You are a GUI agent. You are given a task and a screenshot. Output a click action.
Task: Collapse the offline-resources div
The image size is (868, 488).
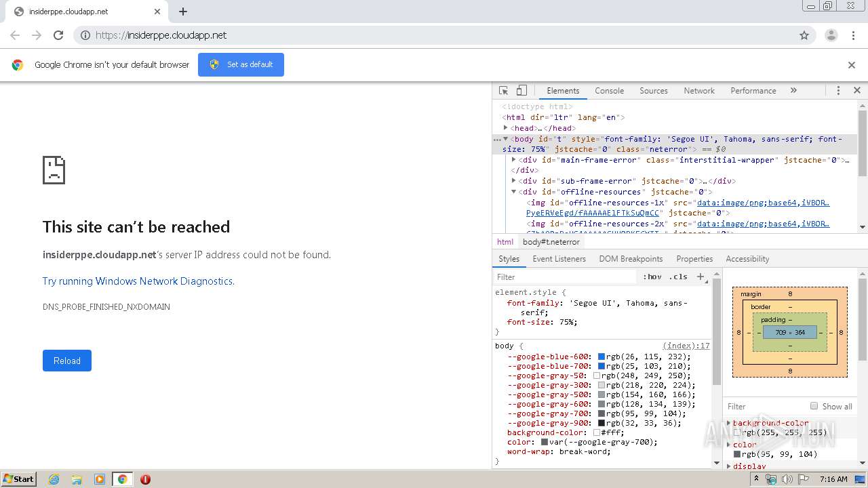514,192
